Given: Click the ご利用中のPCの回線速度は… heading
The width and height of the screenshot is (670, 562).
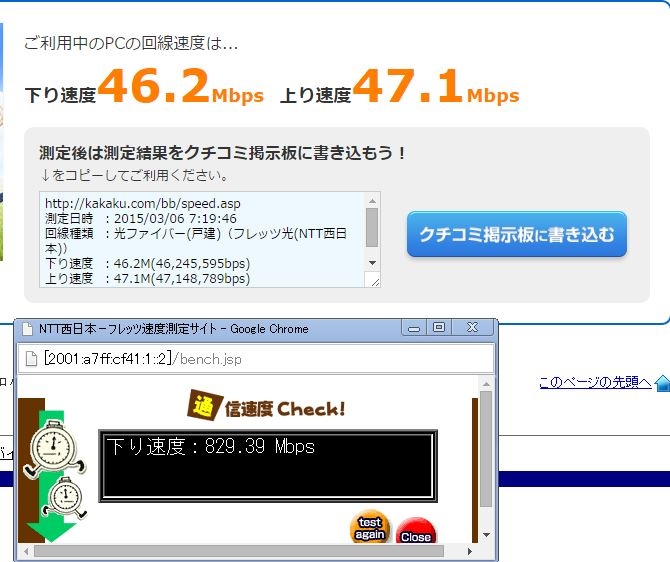Looking at the screenshot, I should [131, 43].
